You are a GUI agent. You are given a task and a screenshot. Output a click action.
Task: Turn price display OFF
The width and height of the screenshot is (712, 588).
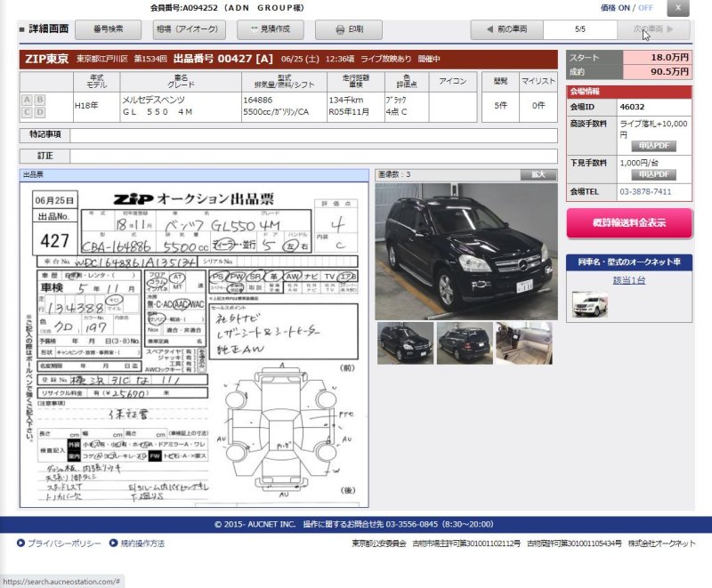click(645, 8)
